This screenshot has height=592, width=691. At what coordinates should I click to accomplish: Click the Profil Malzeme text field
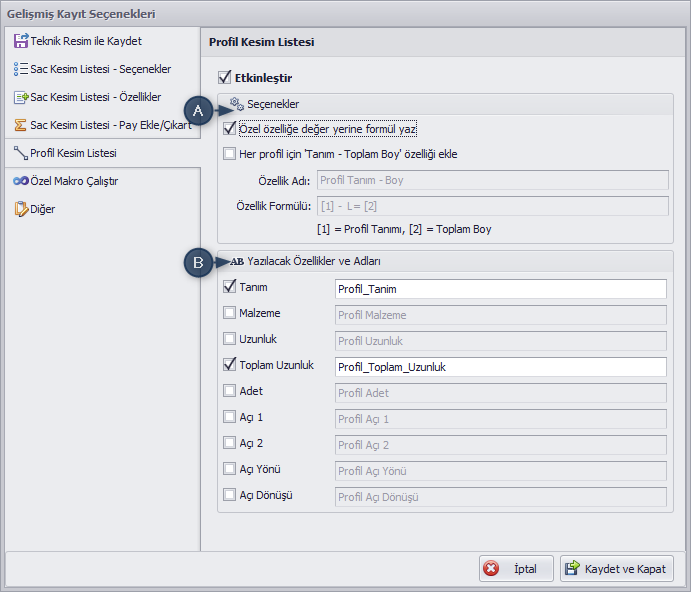501,315
